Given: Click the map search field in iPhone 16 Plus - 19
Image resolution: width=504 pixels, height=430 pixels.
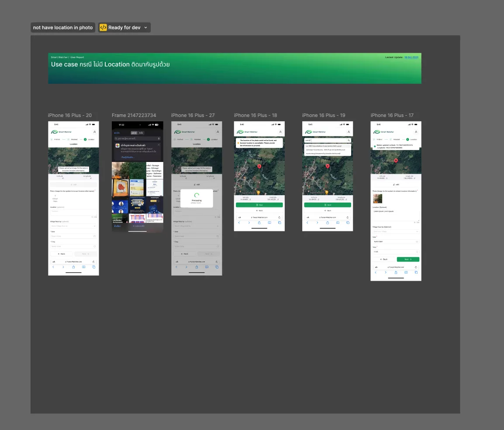Looking at the screenshot, I should click(328, 141).
